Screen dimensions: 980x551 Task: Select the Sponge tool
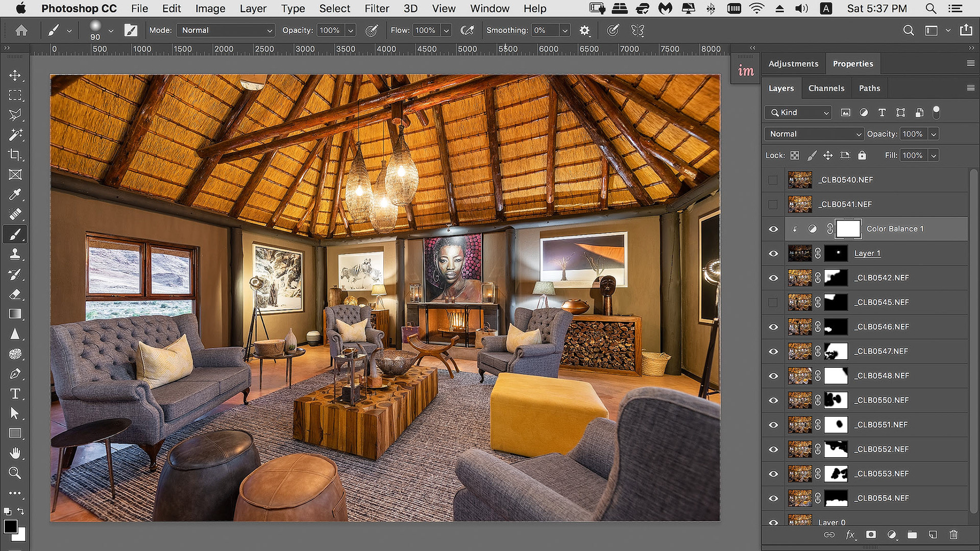coord(15,354)
